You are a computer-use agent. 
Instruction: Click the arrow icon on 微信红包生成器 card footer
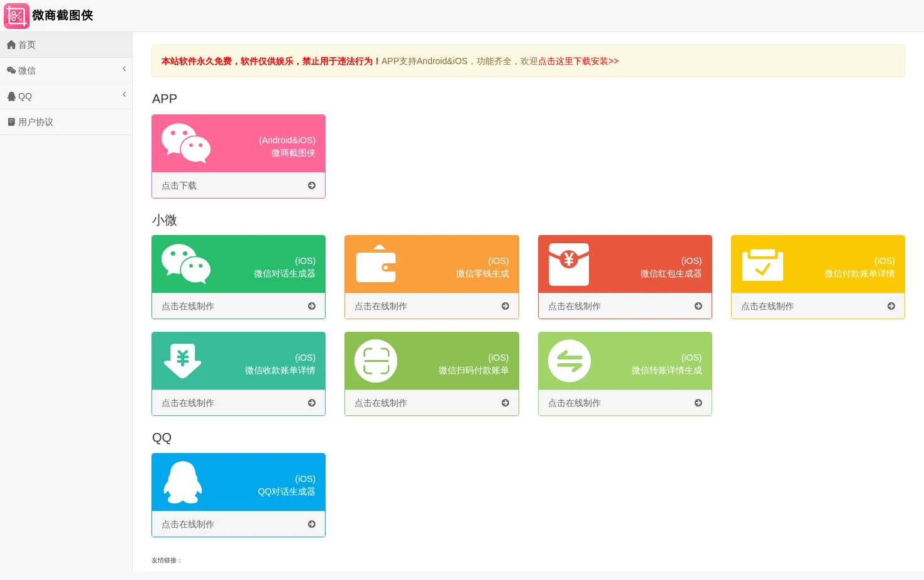pyautogui.click(x=698, y=306)
